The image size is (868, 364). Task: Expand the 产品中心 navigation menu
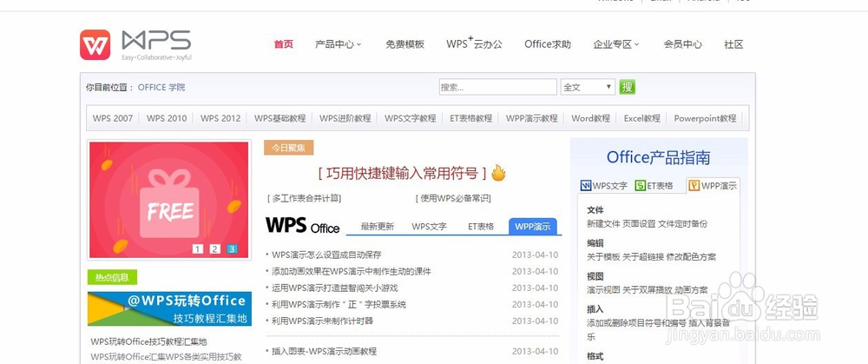click(x=339, y=44)
